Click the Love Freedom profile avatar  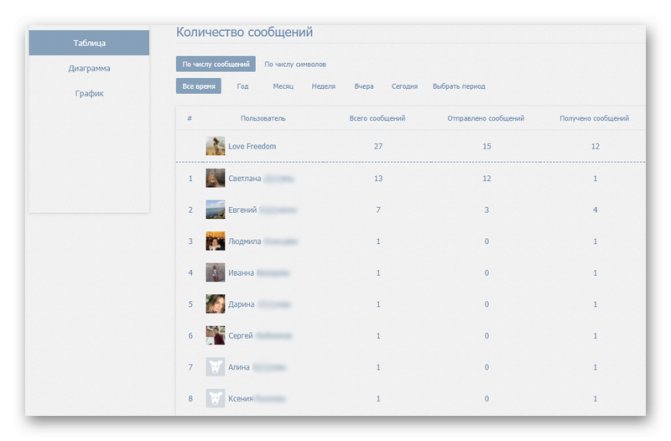(215, 146)
